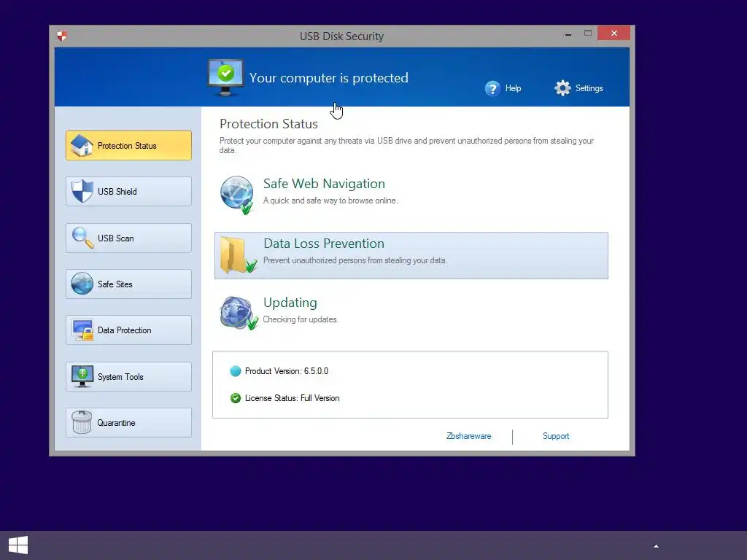Screen dimensions: 747x560
Task: Click 'Your computer is protected' text
Action: (x=329, y=78)
